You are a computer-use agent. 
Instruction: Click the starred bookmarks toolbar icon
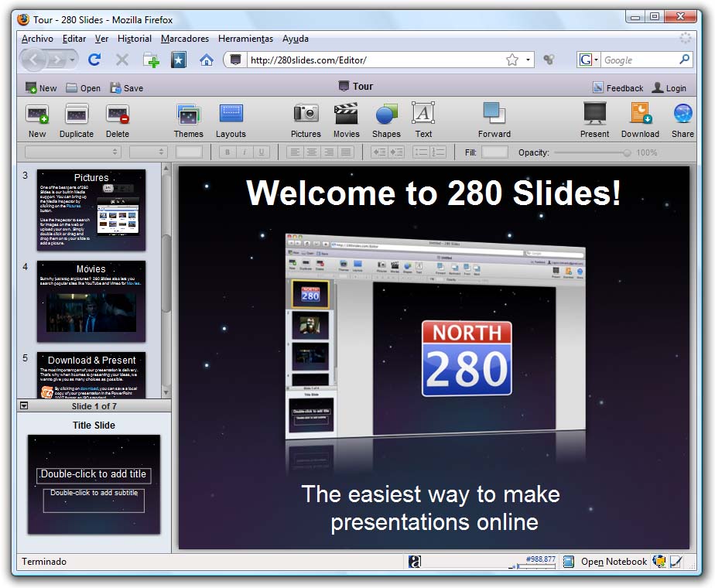pyautogui.click(x=178, y=60)
